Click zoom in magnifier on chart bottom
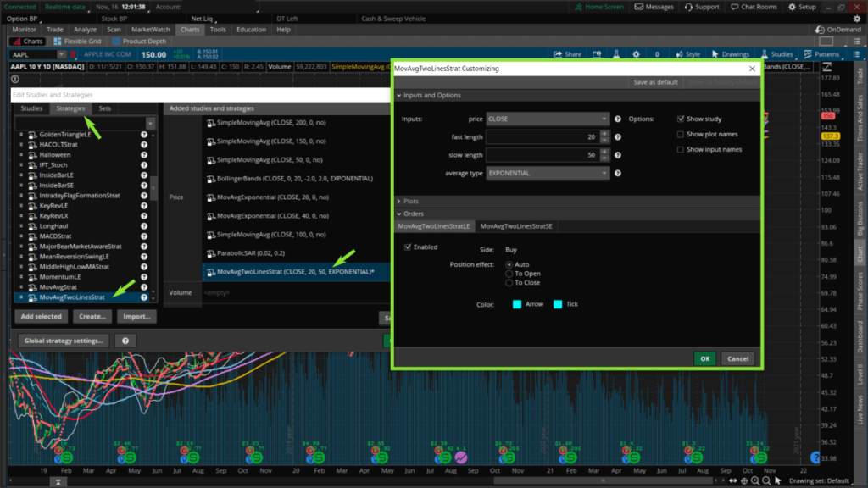This screenshot has width=868, height=488. tap(755, 481)
